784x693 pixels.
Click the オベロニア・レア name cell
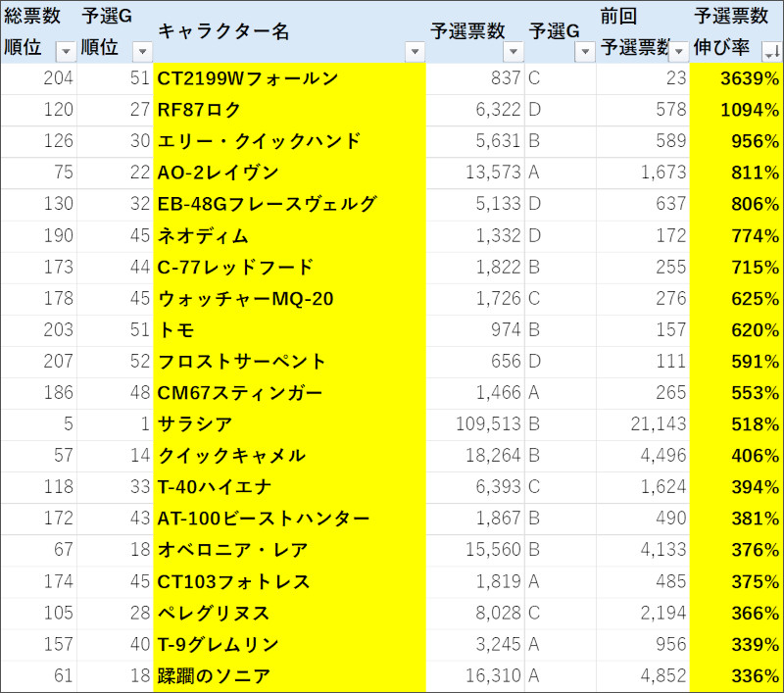click(x=289, y=550)
